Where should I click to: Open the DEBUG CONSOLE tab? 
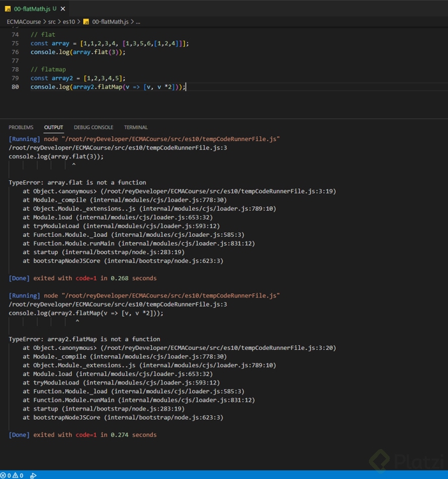click(94, 127)
